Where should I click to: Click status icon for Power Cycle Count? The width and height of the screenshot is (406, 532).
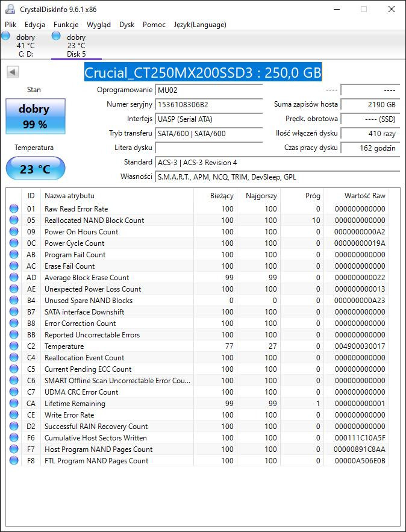click(x=14, y=243)
